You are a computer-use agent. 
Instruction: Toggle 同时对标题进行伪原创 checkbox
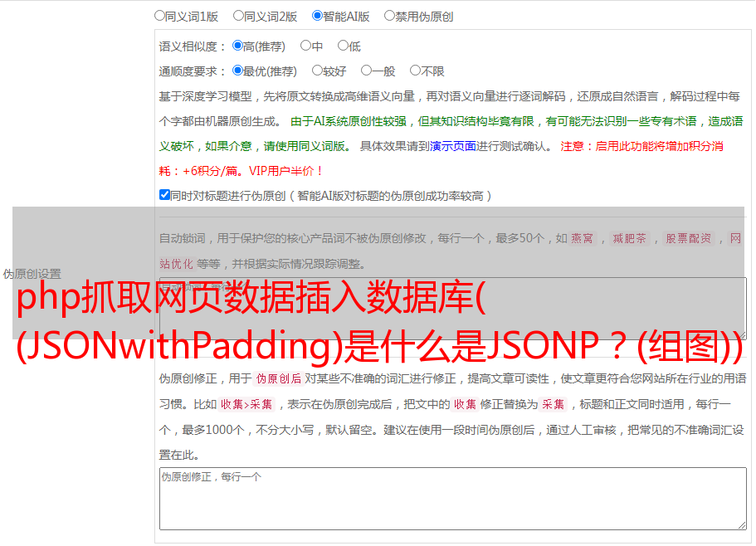click(164, 195)
